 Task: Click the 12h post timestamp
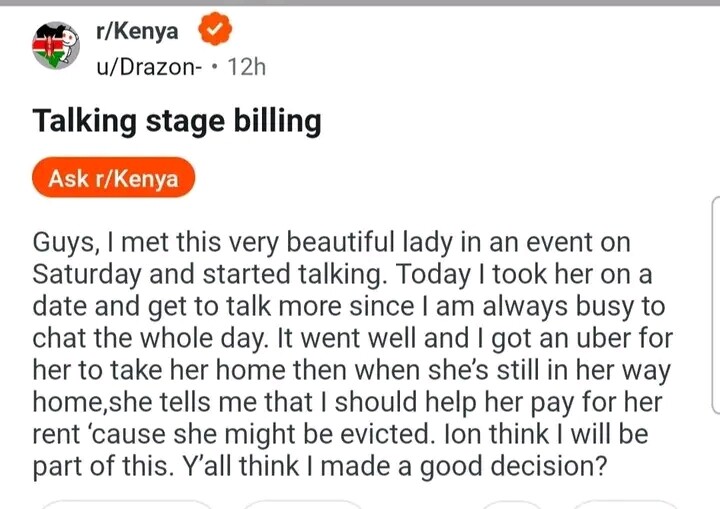point(246,66)
